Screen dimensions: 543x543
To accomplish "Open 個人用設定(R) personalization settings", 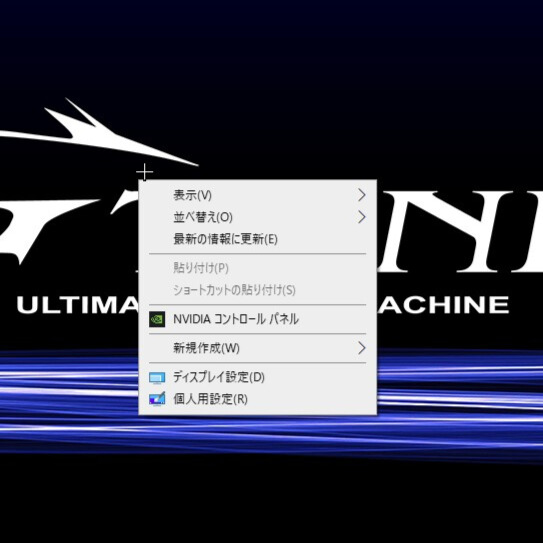I will click(x=258, y=399).
